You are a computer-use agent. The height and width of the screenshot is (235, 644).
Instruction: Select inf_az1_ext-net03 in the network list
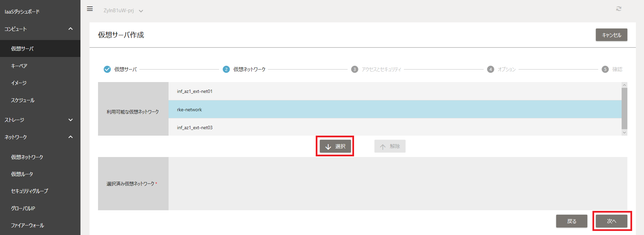(x=395, y=127)
